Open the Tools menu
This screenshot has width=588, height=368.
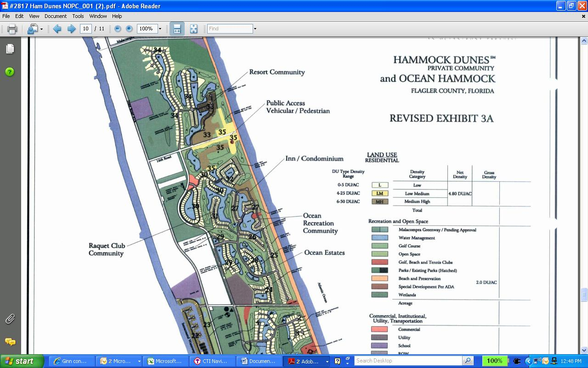click(x=78, y=16)
